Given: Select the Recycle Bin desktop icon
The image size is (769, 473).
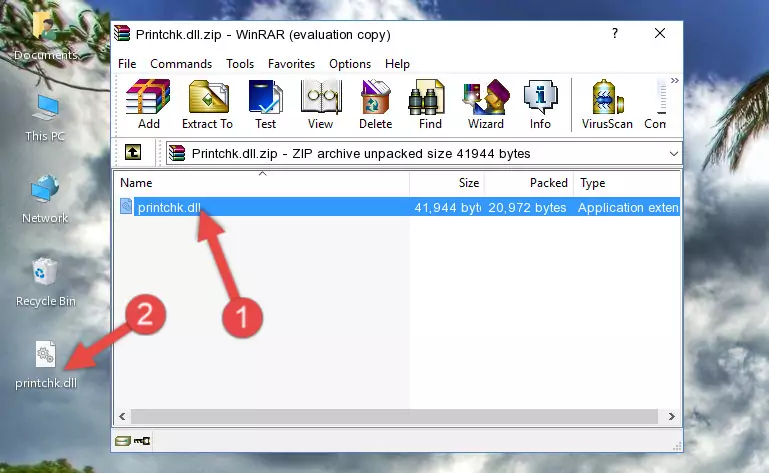Looking at the screenshot, I should click(46, 283).
